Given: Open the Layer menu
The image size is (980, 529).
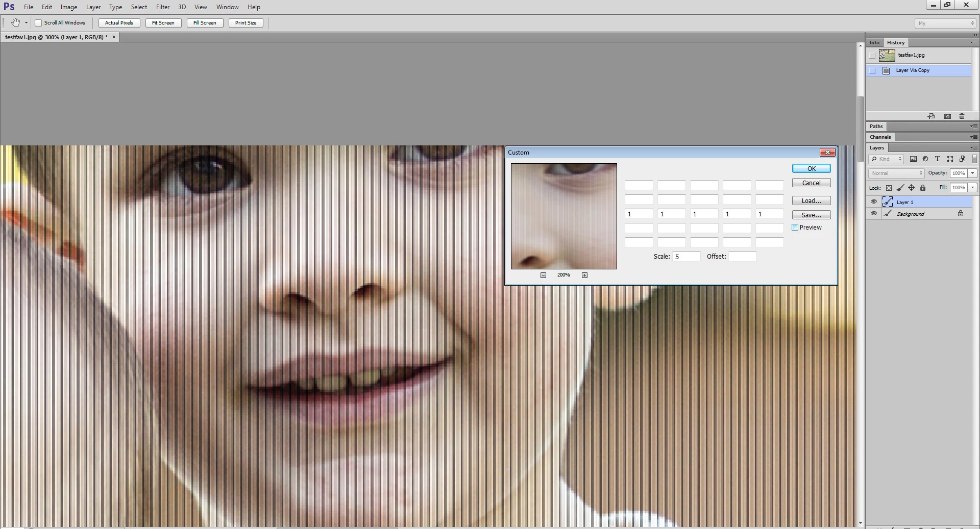Looking at the screenshot, I should click(93, 7).
